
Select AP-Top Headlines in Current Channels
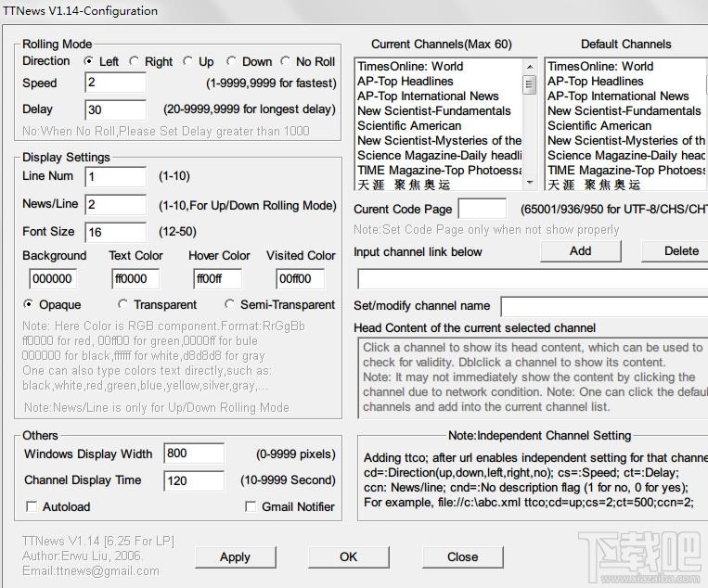[439, 82]
